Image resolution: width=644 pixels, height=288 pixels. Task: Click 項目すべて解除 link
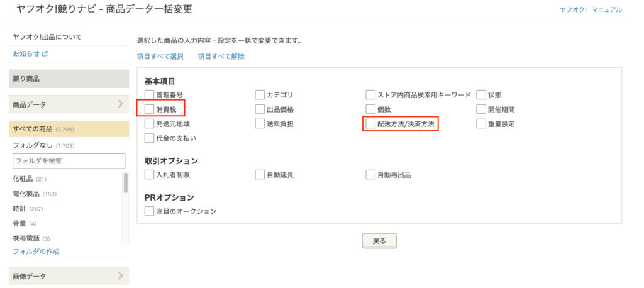tap(221, 57)
